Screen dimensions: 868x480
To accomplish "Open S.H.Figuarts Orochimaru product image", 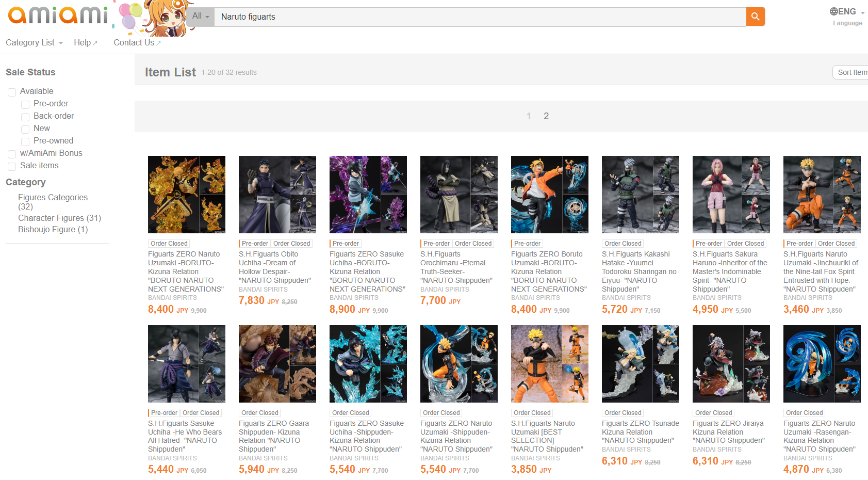I will 459,195.
